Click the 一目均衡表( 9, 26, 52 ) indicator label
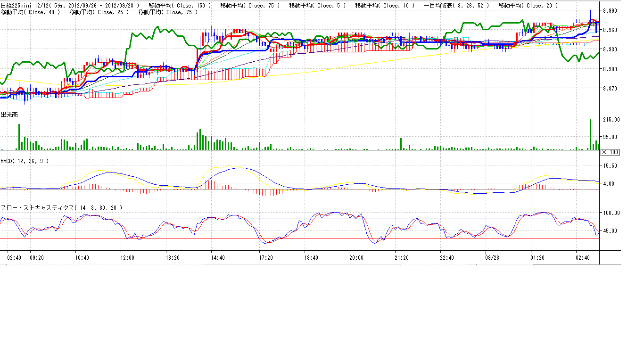Image resolution: width=644 pixels, height=362 pixels. 456,6
